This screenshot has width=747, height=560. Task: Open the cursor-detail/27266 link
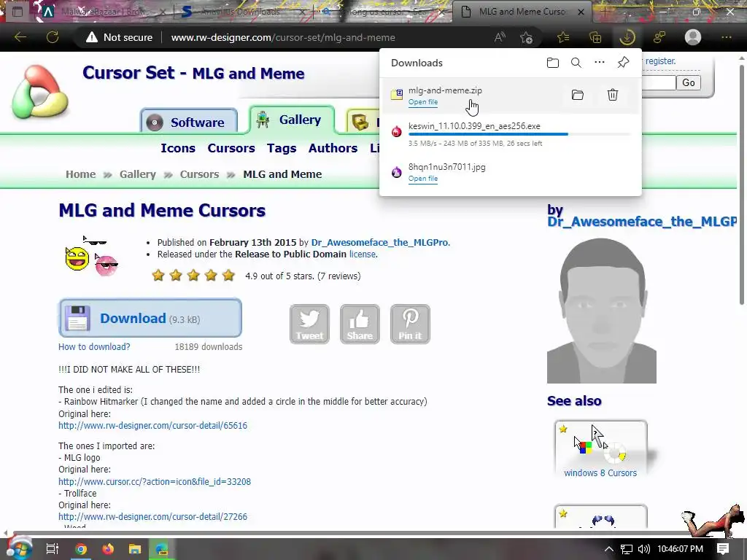152,517
